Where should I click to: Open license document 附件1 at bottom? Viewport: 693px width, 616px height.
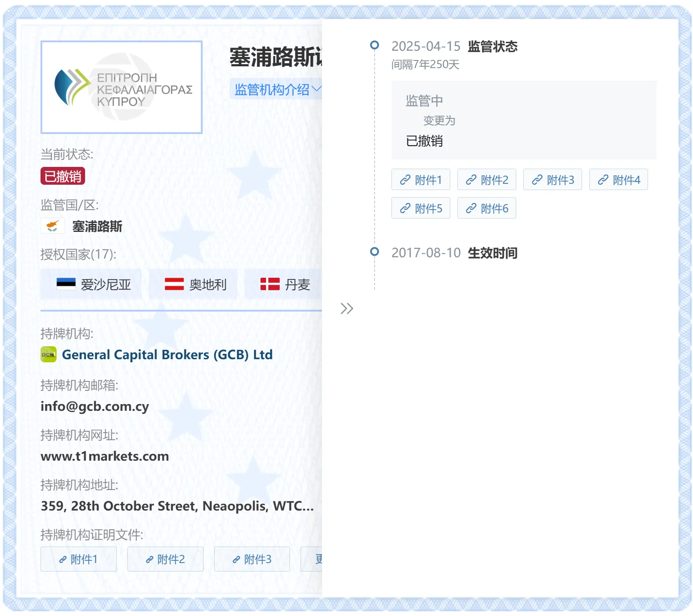point(78,559)
